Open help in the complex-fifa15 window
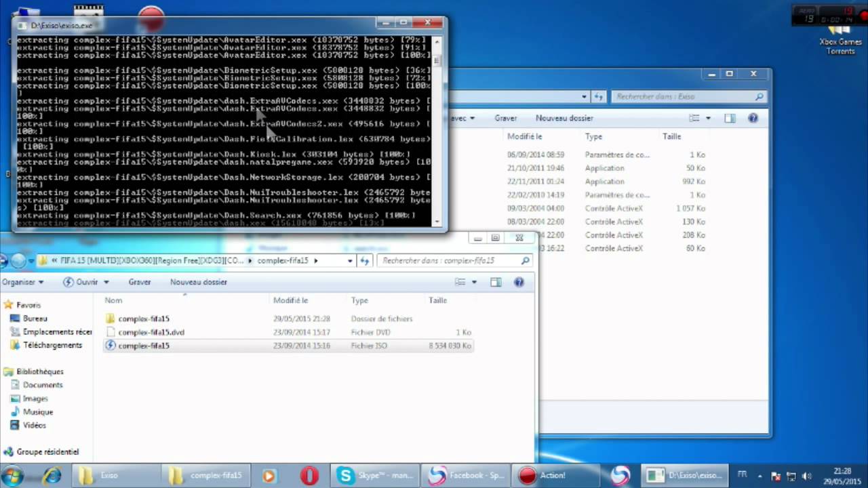This screenshot has width=868, height=488. coord(519,282)
